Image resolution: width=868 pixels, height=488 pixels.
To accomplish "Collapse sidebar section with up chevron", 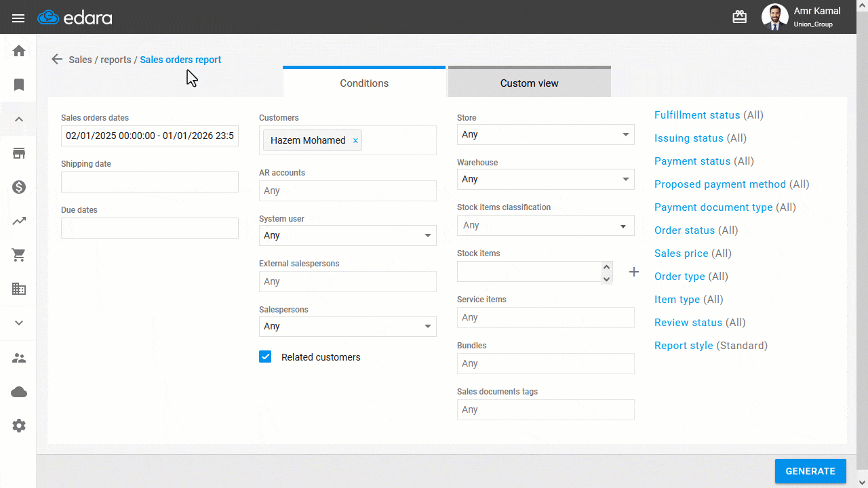I will click(x=19, y=119).
